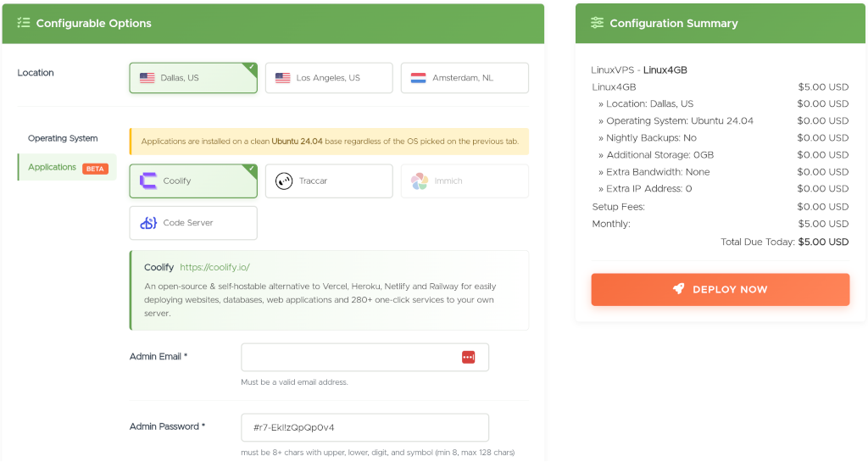
Task: Click the Traccar logo icon
Action: click(284, 181)
